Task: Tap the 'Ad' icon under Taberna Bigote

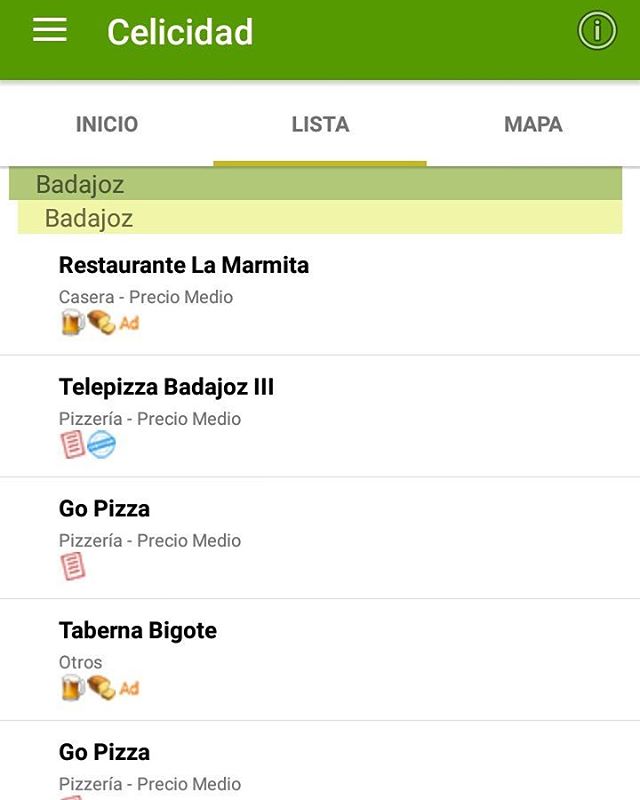Action: pos(129,688)
